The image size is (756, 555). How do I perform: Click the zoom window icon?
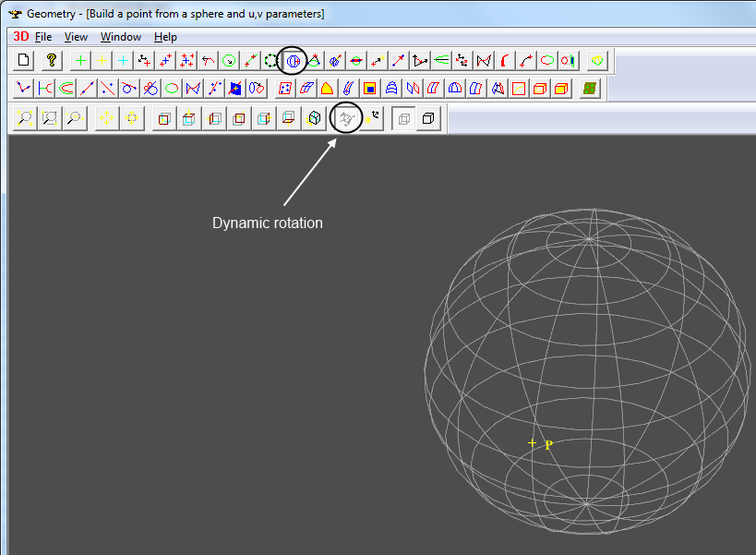click(50, 118)
